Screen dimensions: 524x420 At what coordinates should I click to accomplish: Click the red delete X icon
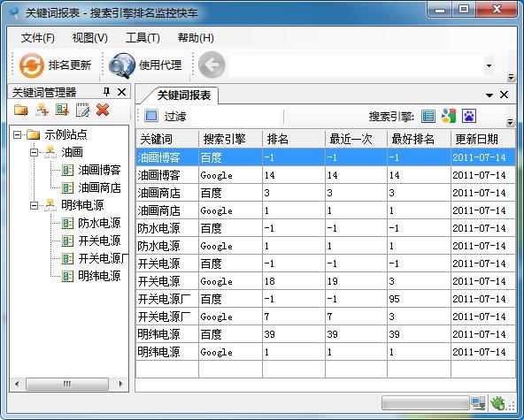point(103,110)
